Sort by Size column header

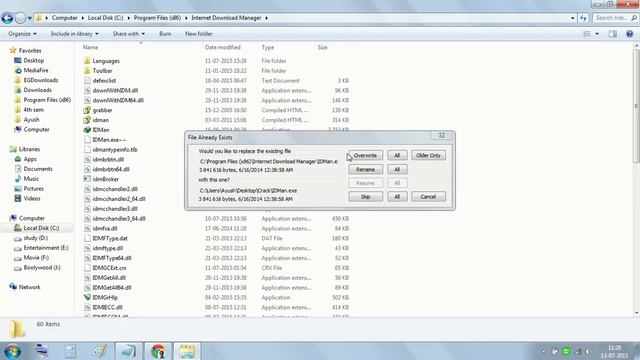click(x=322, y=47)
